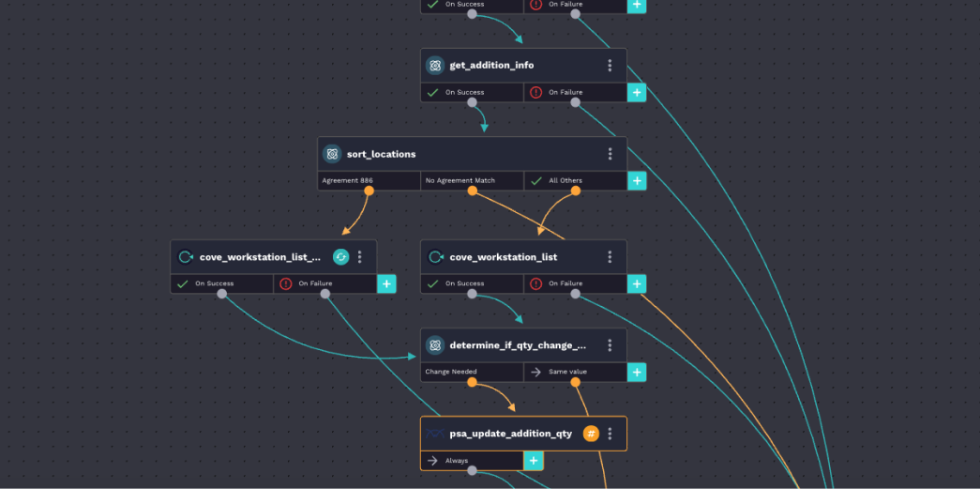Open the sort_locations three-dot menu
Viewport: 980px width, 489px height.
coord(610,154)
